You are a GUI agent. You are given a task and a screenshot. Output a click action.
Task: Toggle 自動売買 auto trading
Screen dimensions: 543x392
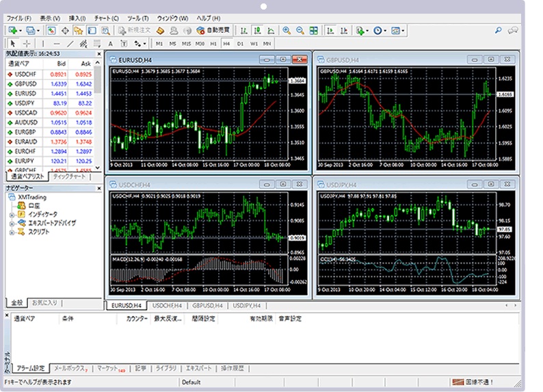coord(213,31)
